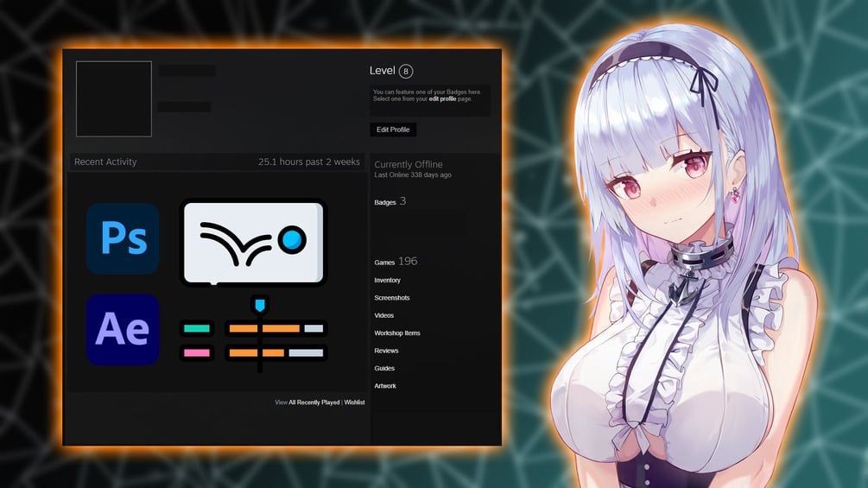Open the Screenshots link

tap(392, 298)
